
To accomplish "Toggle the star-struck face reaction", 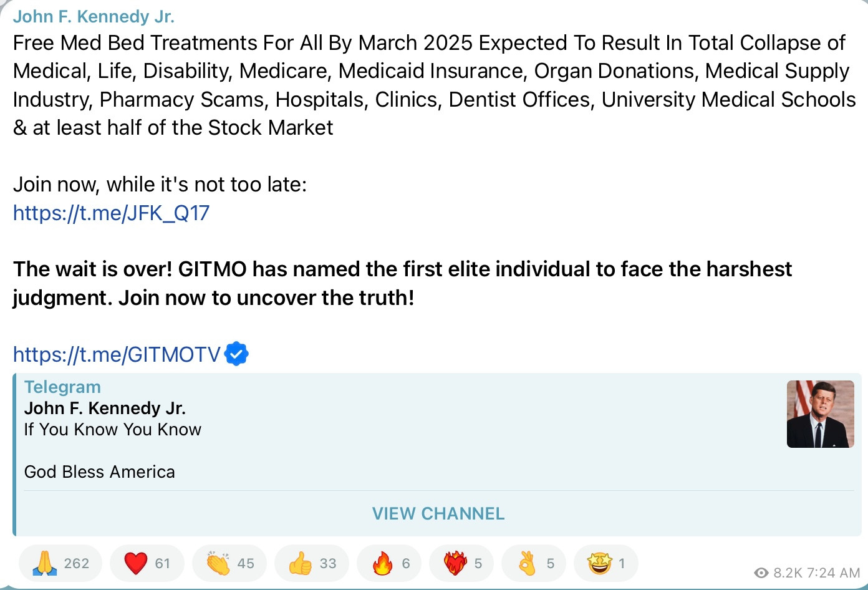I will pyautogui.click(x=606, y=563).
